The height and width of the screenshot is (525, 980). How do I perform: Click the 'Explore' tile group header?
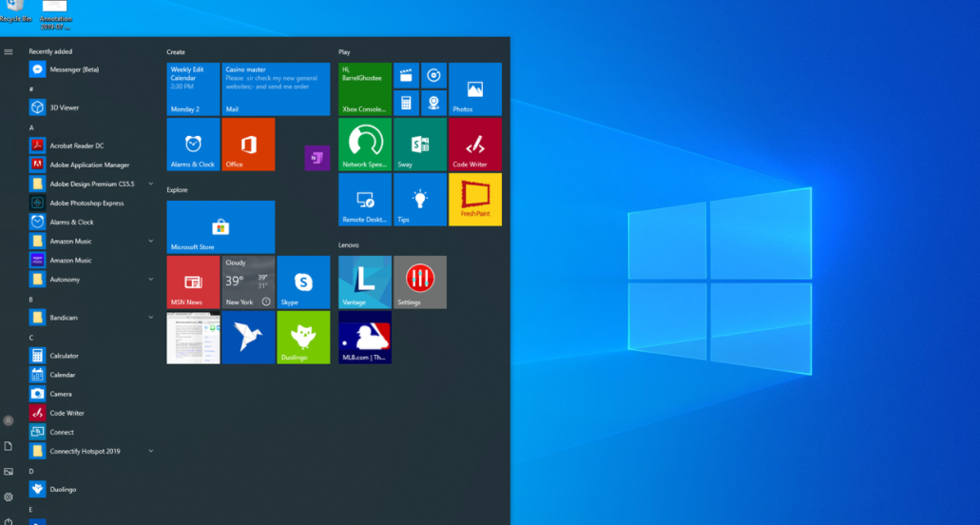click(177, 190)
